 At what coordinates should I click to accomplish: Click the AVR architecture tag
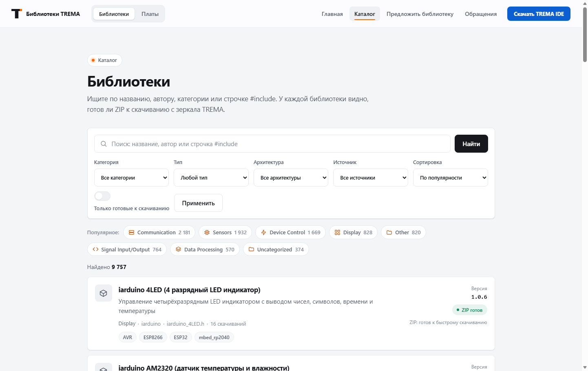click(128, 337)
